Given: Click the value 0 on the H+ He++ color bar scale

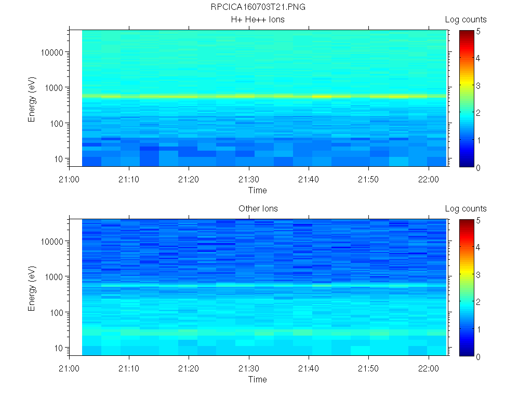Looking at the screenshot, I should [478, 168].
